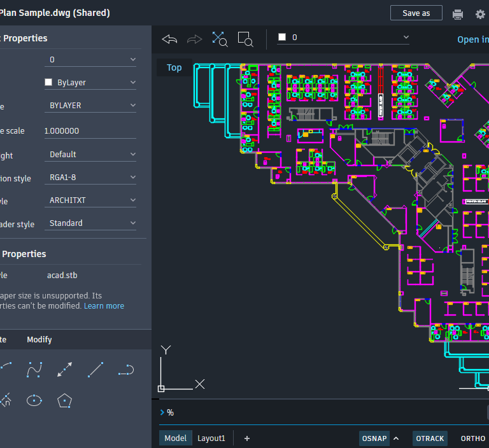Click the Top view label
The height and width of the screenshot is (448, 489).
(x=174, y=67)
